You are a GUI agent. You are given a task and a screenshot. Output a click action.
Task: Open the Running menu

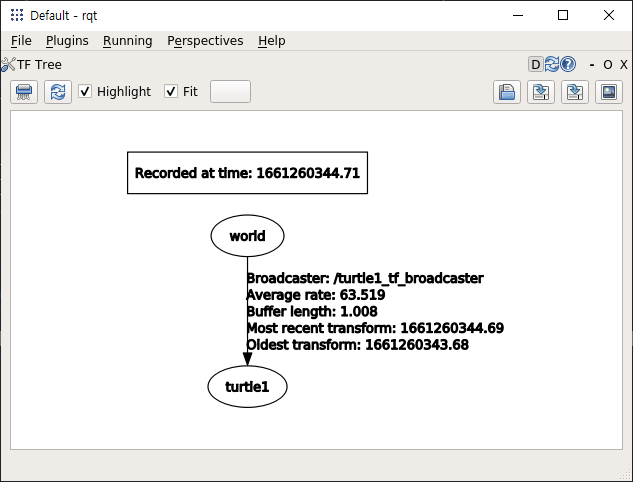point(128,41)
